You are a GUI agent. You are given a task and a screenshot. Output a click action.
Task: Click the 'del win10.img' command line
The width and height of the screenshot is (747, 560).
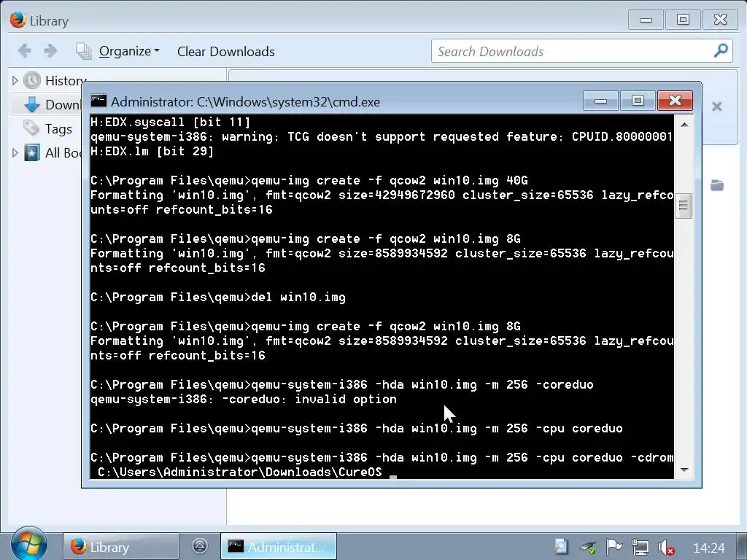[x=218, y=297]
